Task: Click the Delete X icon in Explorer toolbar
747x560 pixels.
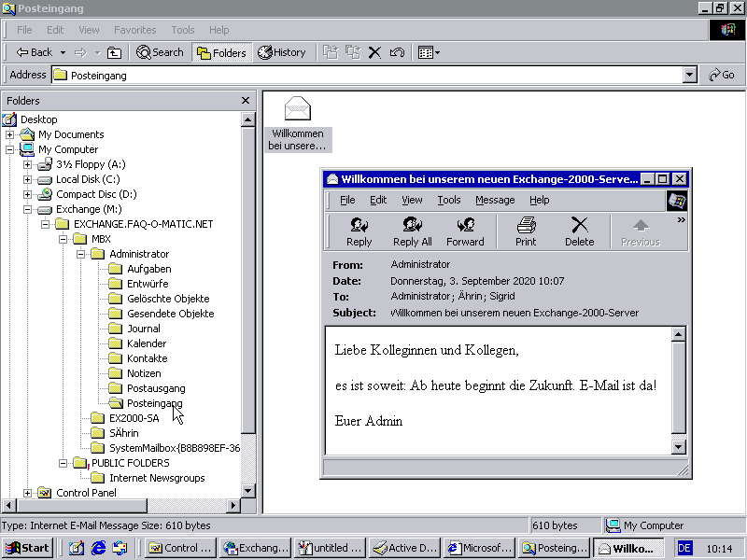Action: click(375, 52)
